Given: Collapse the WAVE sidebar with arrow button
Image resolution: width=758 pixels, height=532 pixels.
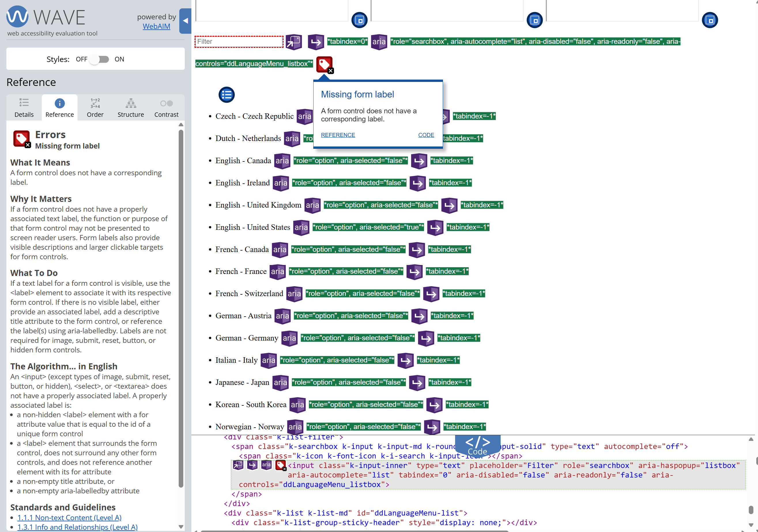Looking at the screenshot, I should [185, 21].
